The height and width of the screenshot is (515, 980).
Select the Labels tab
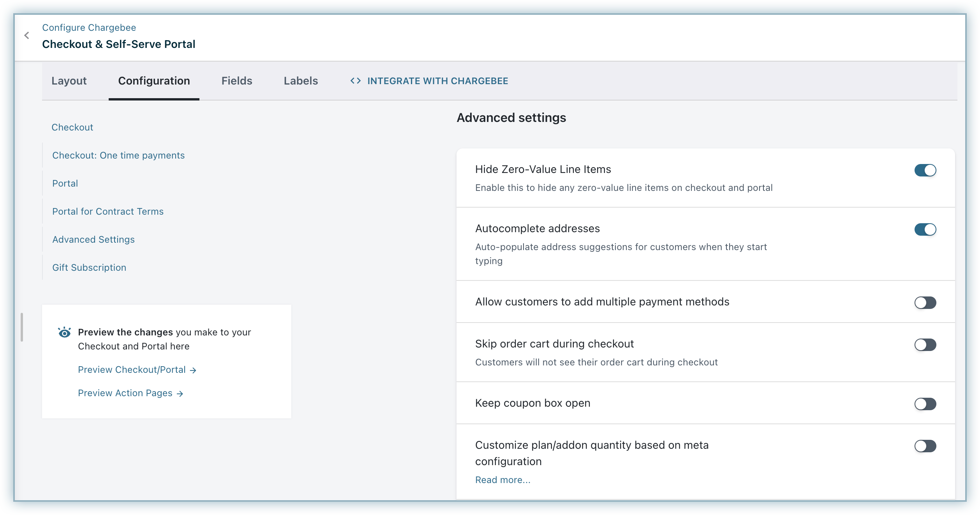[x=301, y=81]
